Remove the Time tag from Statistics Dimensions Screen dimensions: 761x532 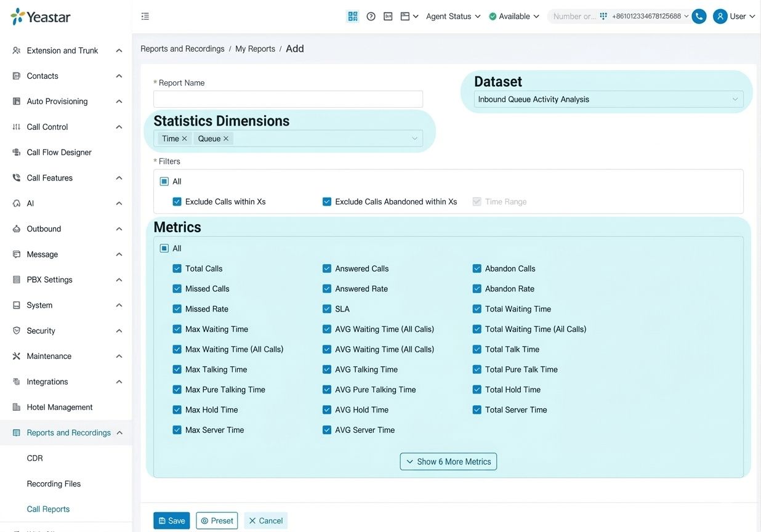tap(185, 139)
